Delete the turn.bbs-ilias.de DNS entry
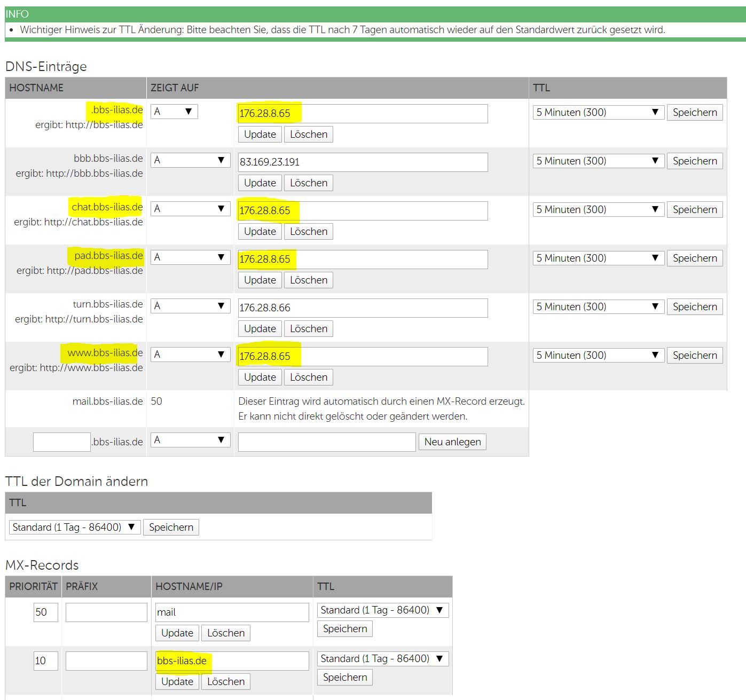 (308, 329)
